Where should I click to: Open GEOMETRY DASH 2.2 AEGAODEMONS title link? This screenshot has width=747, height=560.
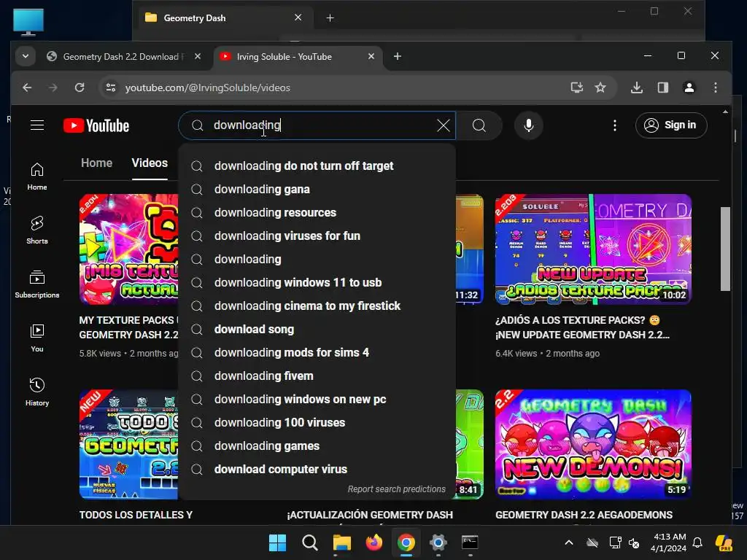[584, 515]
